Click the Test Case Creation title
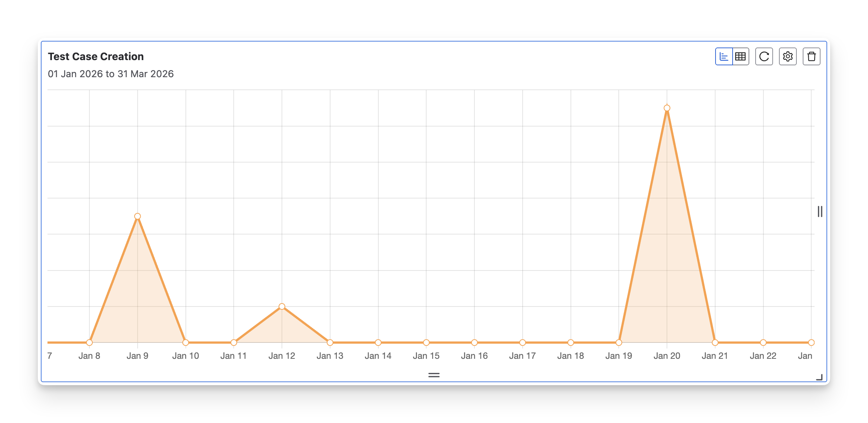The height and width of the screenshot is (423, 868). [96, 56]
